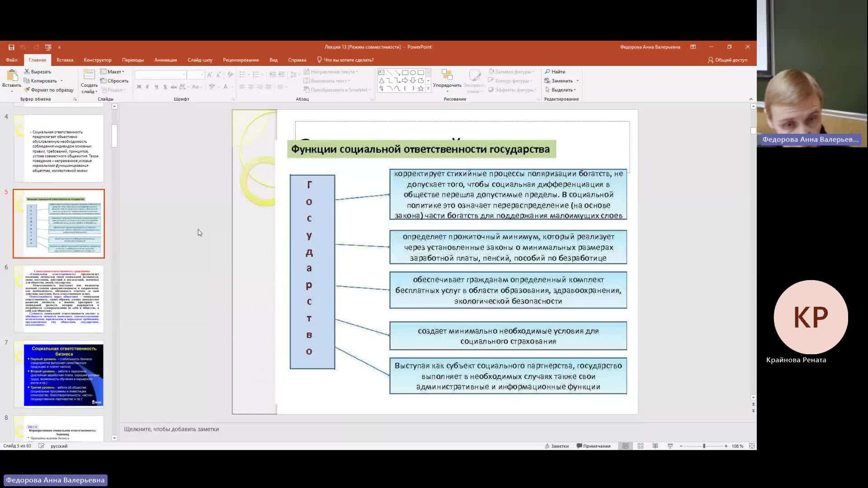
Task: Click the Что вы хотите сделать search box
Action: tap(345, 60)
